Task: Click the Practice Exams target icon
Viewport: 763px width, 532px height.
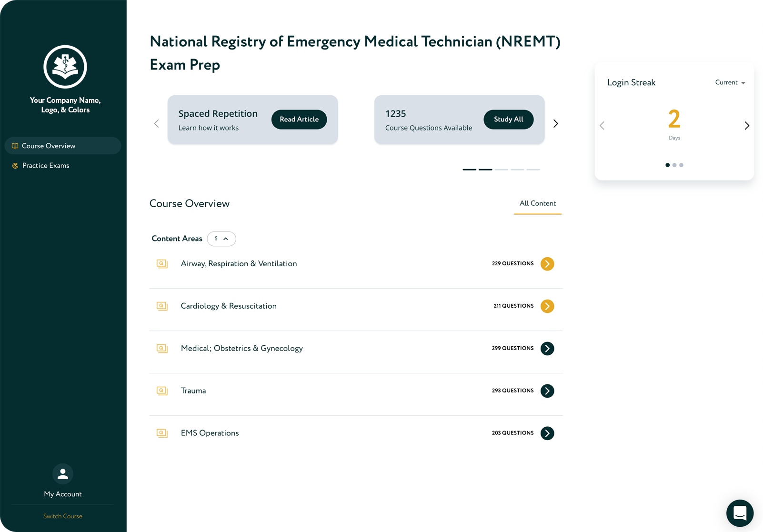Action: pos(15,166)
